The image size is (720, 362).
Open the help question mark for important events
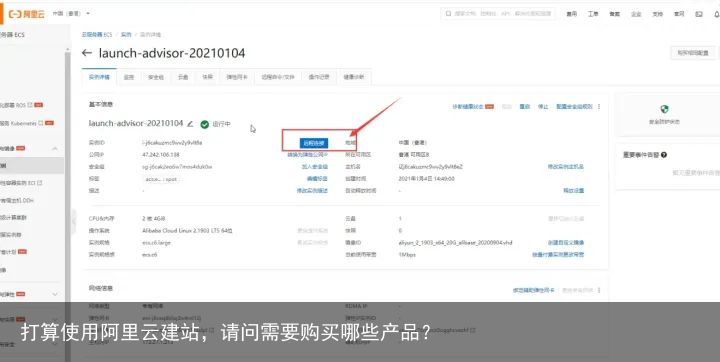pos(664,155)
